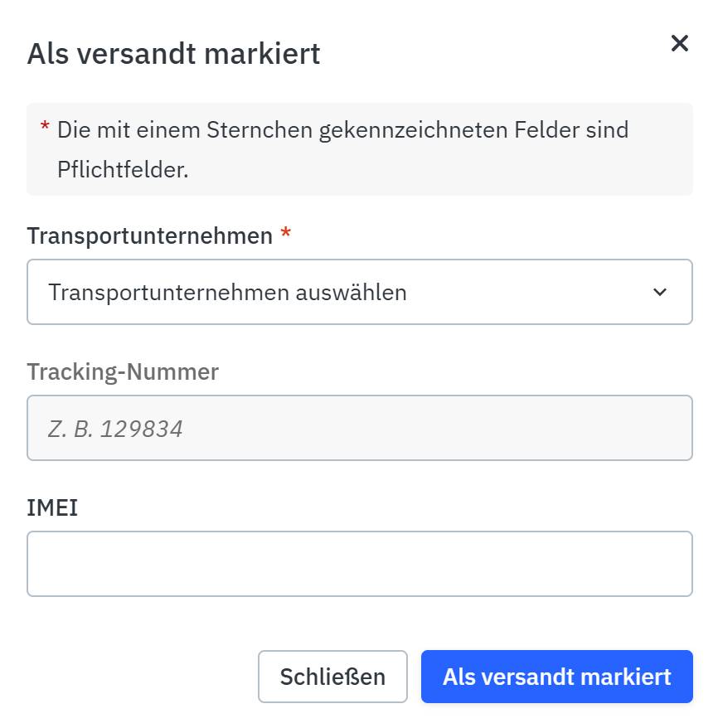Dismiss the form using Schließen
The width and height of the screenshot is (718, 728).
(332, 677)
